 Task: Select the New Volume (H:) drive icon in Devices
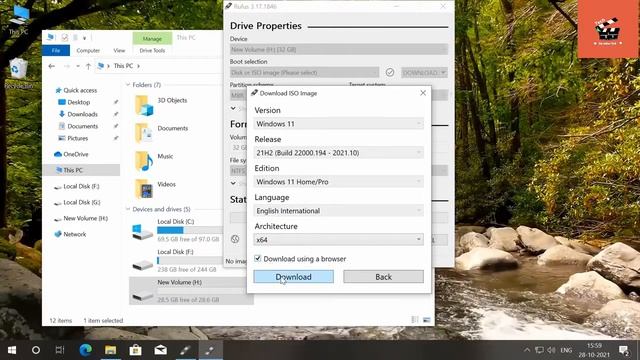[142, 295]
